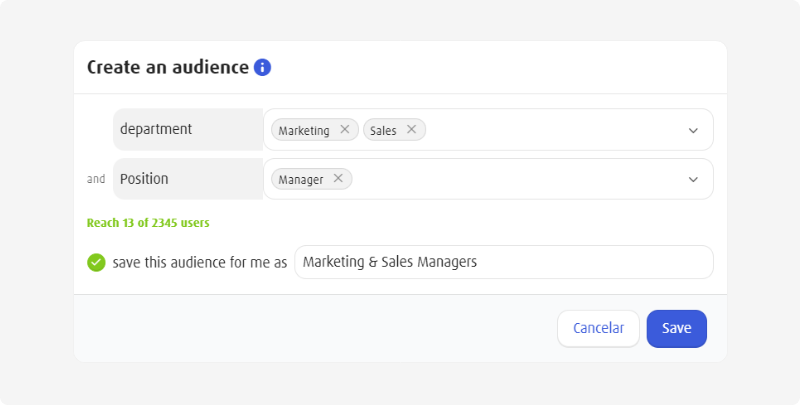Toggle the green save audience checkmark

(x=96, y=262)
